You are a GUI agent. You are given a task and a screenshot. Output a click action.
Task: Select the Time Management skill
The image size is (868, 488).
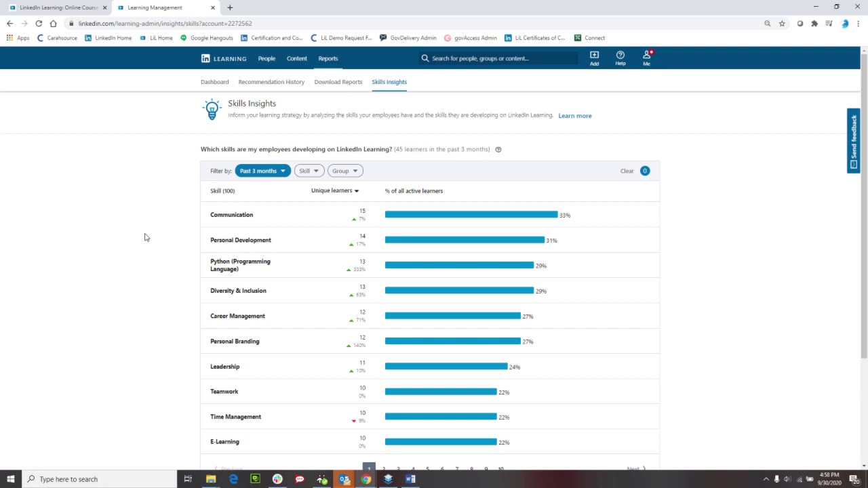pos(235,417)
